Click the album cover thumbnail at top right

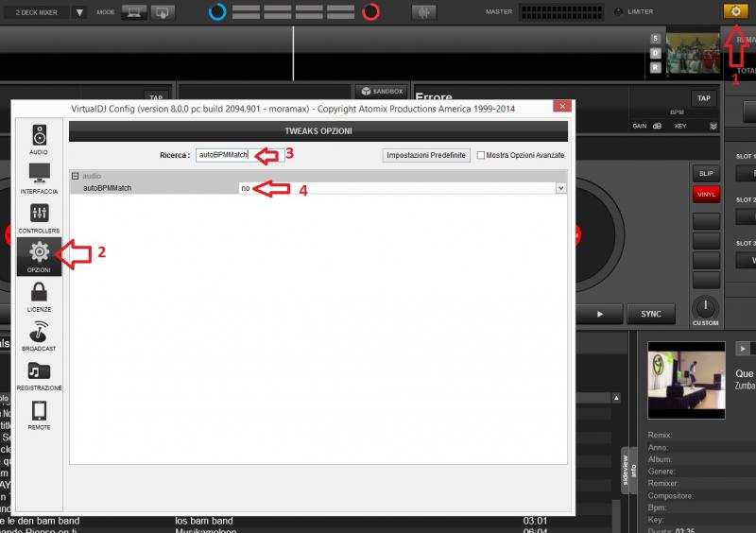[x=693, y=53]
